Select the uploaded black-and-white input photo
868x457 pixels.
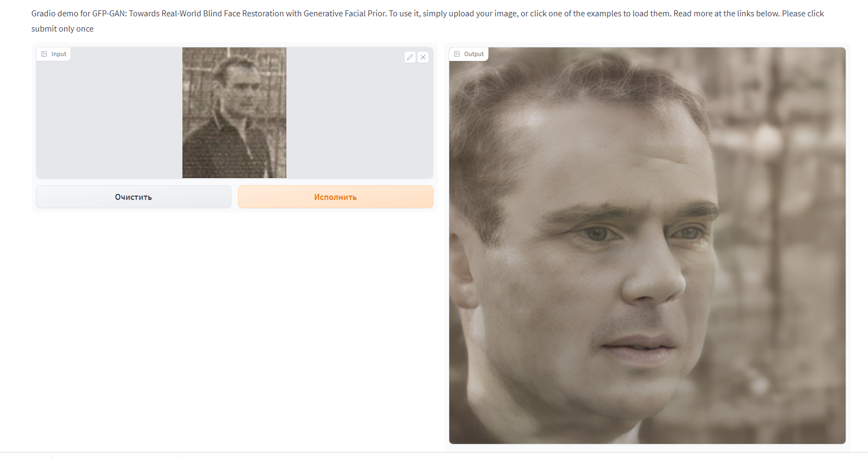coord(234,113)
